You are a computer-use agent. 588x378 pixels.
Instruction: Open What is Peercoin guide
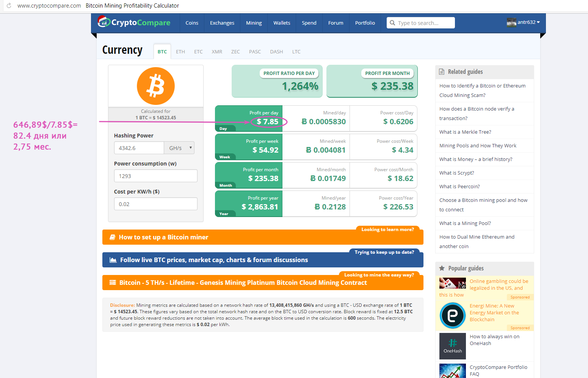point(459,186)
